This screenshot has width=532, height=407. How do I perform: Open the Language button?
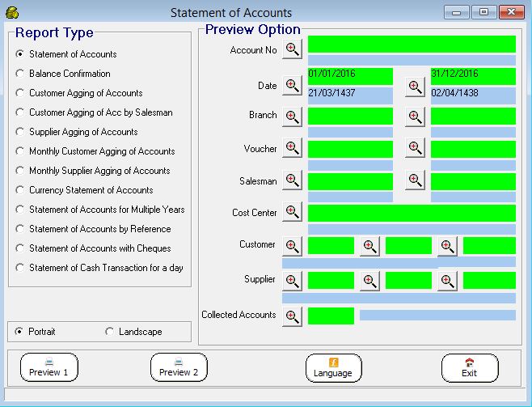coord(333,367)
